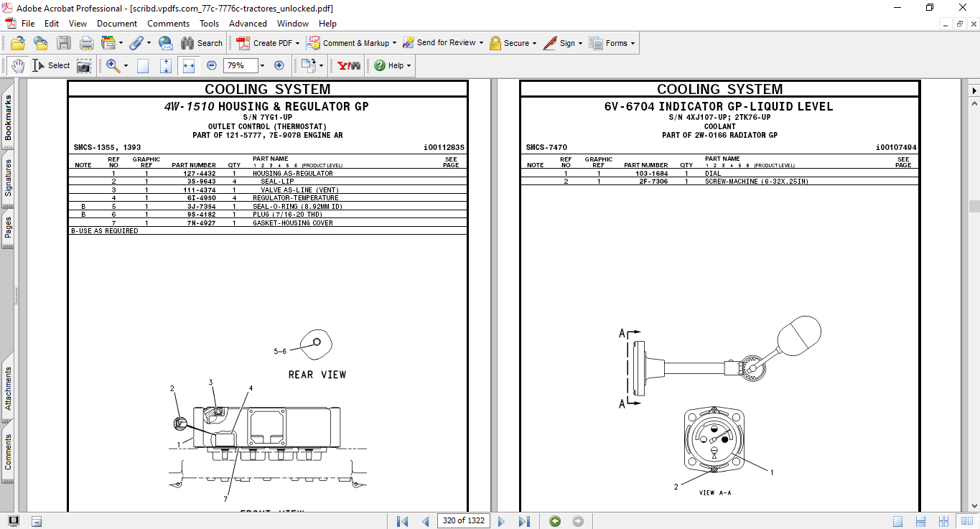
Task: Email the PDF via the envelope icon
Action: point(165,42)
